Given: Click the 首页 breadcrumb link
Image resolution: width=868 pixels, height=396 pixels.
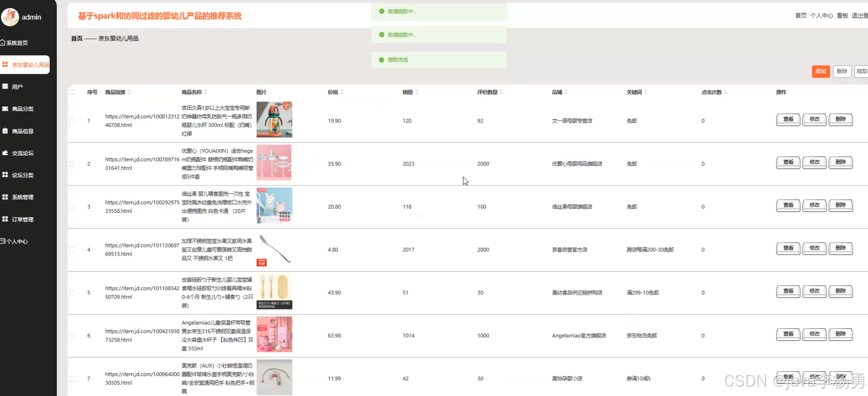Looking at the screenshot, I should click(77, 38).
